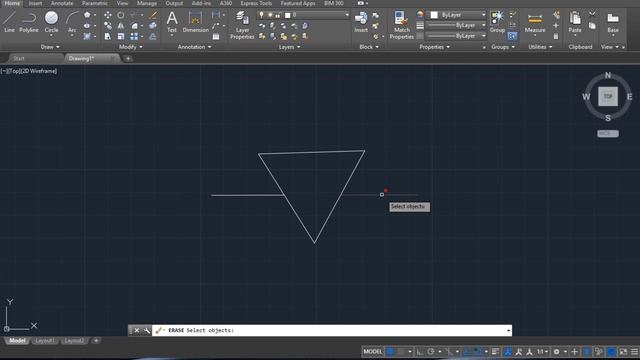Image resolution: width=640 pixels, height=360 pixels.
Task: Expand the Layers panel
Action: pos(289,47)
